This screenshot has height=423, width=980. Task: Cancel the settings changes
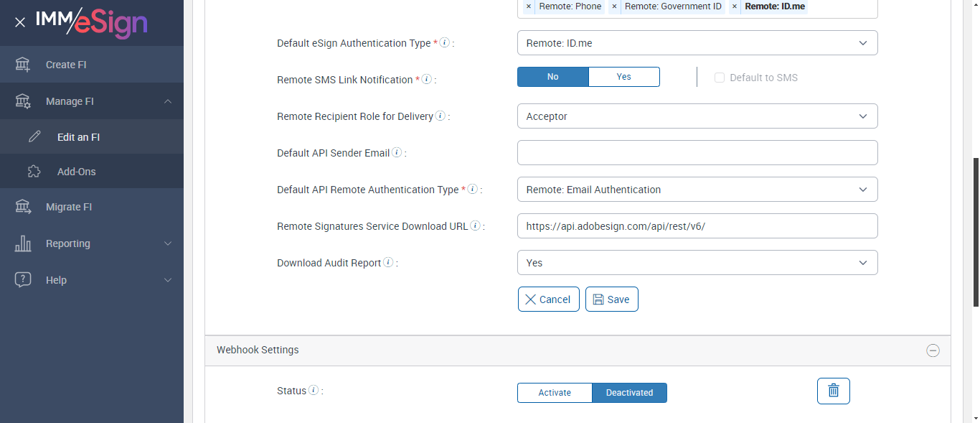point(548,299)
